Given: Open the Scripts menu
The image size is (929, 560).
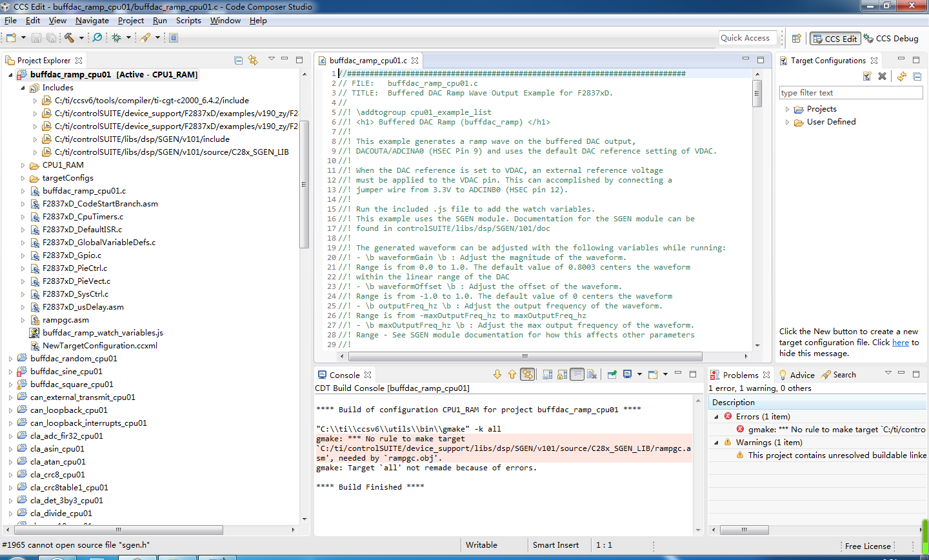Looking at the screenshot, I should point(188,21).
